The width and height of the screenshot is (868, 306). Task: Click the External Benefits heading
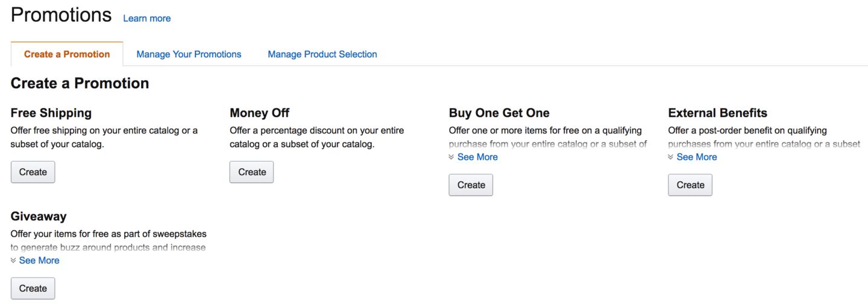pos(717,113)
